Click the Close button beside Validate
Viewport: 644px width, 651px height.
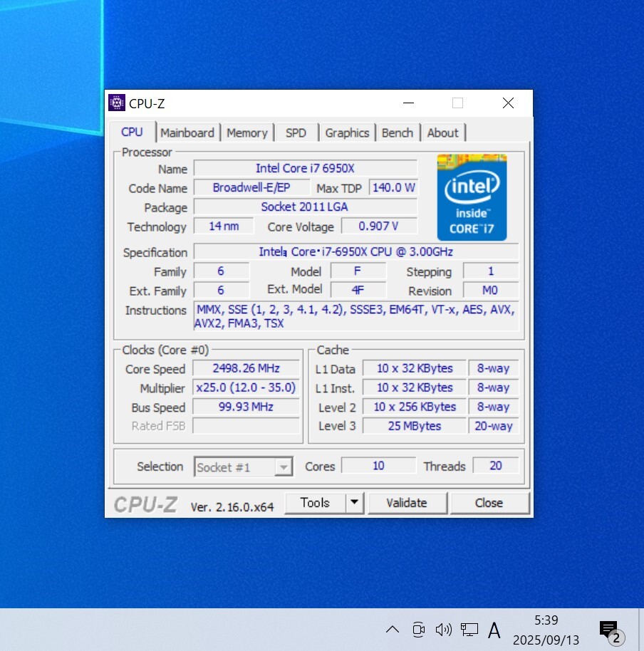point(489,503)
